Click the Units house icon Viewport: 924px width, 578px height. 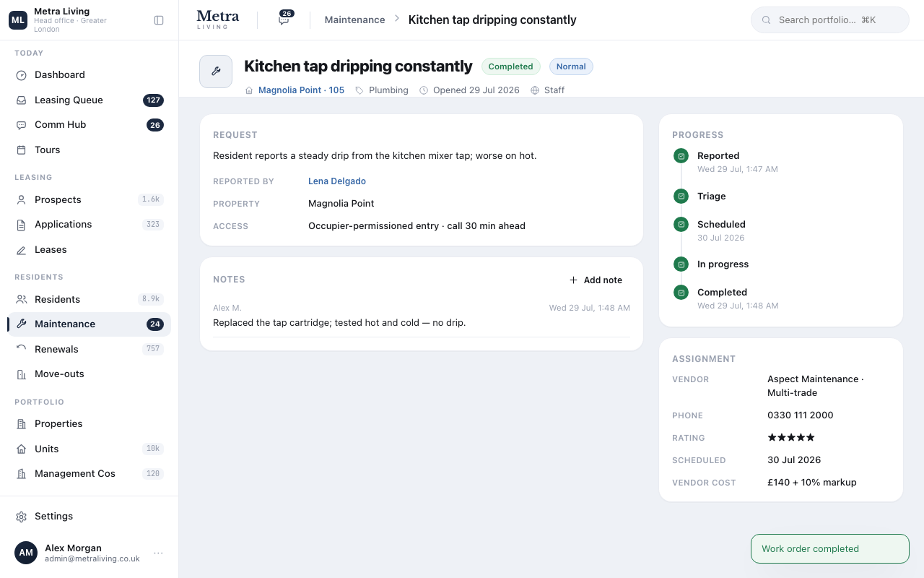click(x=21, y=449)
